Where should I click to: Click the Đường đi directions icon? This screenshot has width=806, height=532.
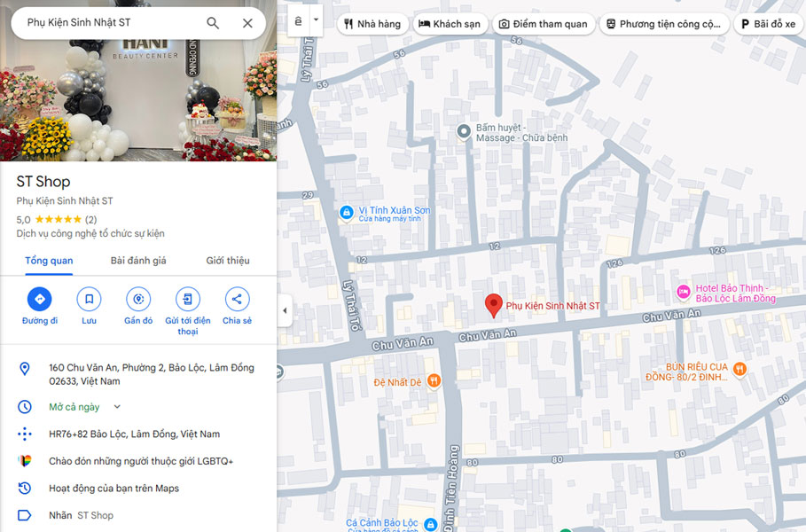click(x=39, y=300)
